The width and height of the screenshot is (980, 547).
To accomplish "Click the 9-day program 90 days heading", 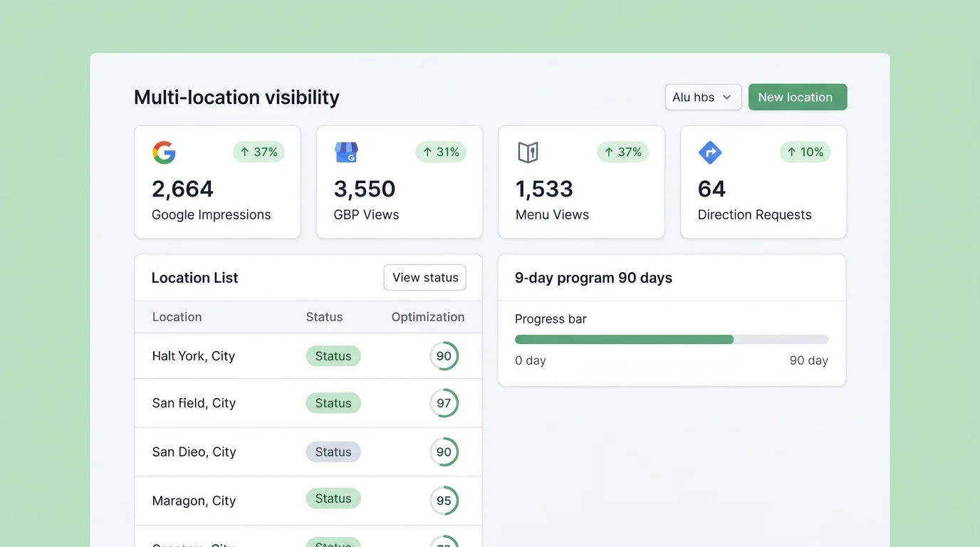I will click(593, 278).
